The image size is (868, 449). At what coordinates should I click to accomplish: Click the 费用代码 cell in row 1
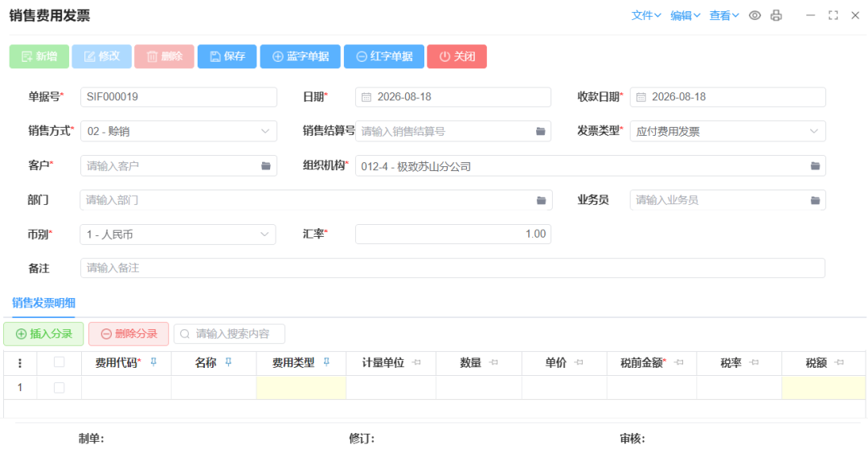(x=126, y=388)
